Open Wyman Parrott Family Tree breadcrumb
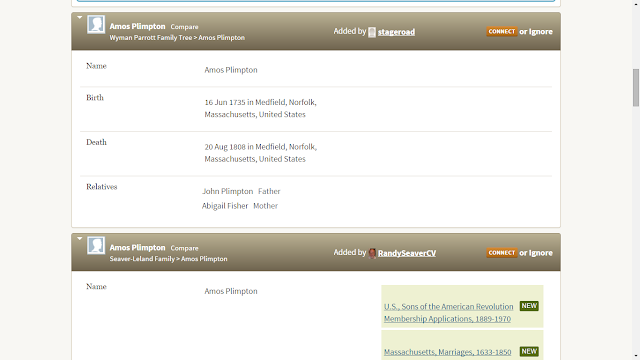 click(151, 38)
